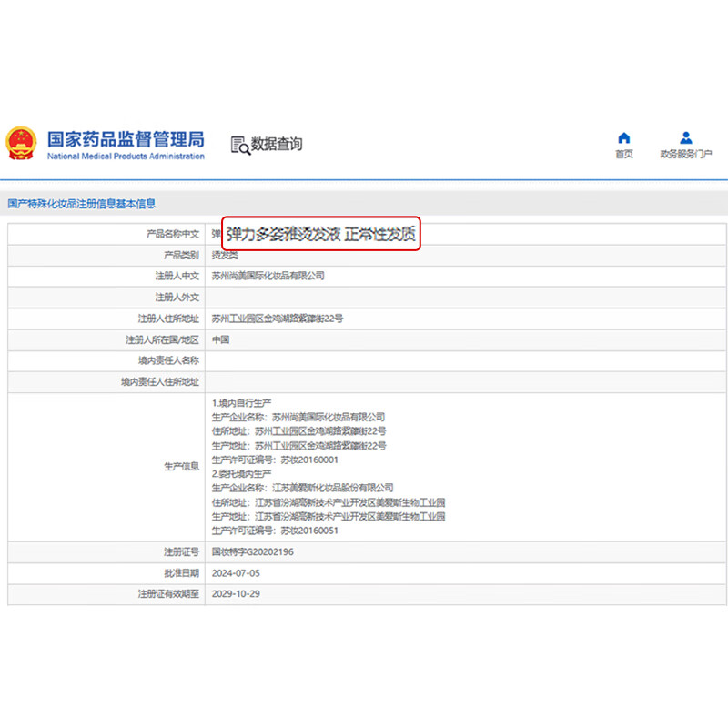This screenshot has height=728, width=728.
Task: Click the 首页 house icon
Action: click(623, 138)
